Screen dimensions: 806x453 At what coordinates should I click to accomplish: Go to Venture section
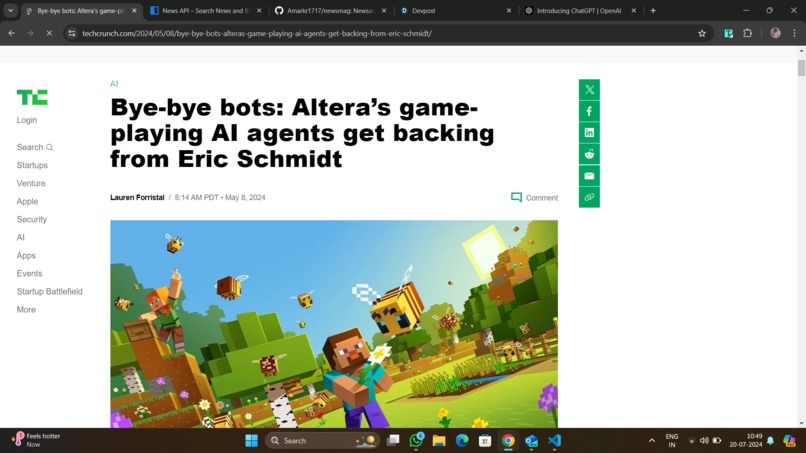pyautogui.click(x=31, y=183)
